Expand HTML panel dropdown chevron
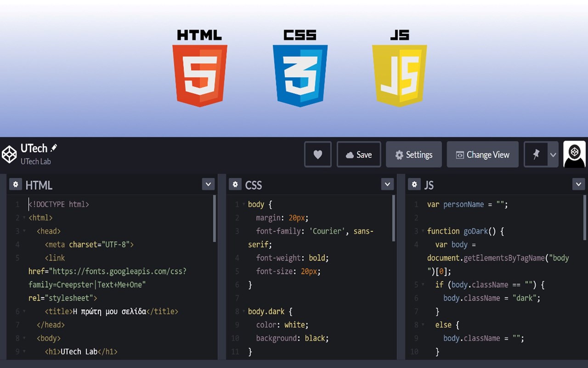 click(208, 184)
